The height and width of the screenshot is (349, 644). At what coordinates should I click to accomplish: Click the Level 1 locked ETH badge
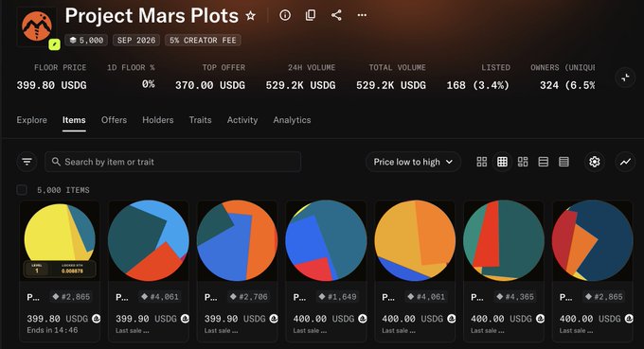click(x=60, y=269)
